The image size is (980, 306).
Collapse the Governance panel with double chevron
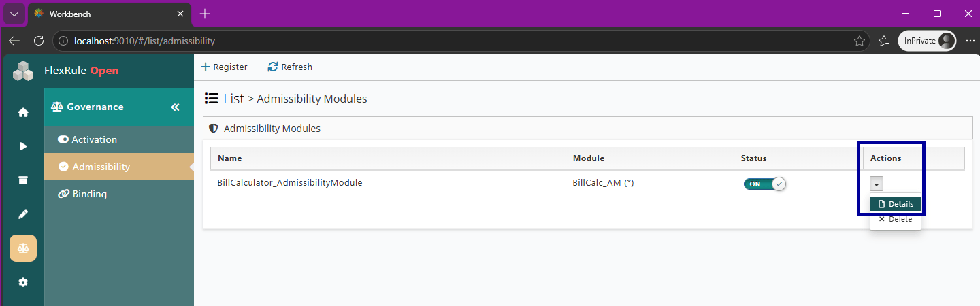point(175,107)
